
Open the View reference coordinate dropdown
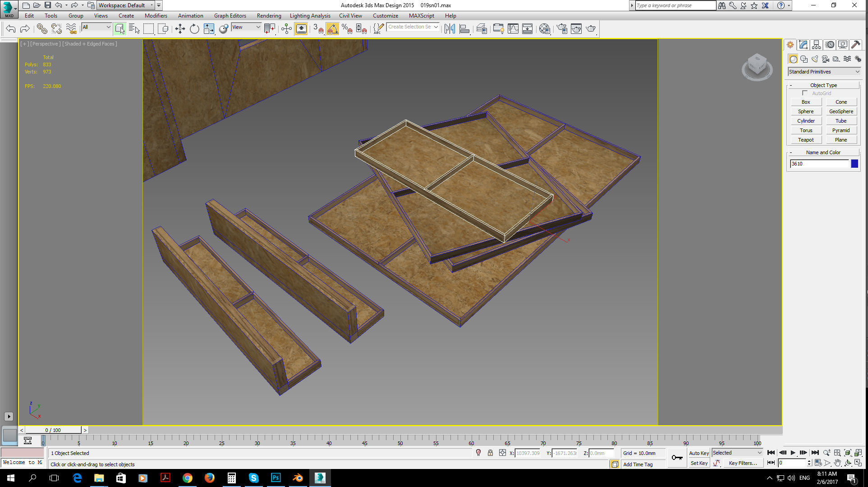point(246,27)
